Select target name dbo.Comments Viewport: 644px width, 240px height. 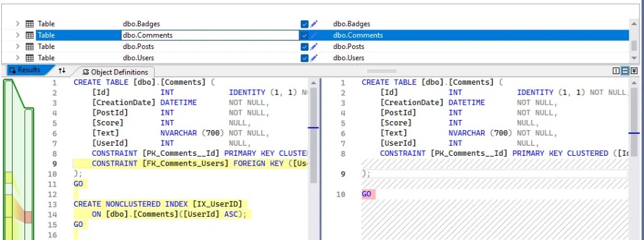[358, 35]
